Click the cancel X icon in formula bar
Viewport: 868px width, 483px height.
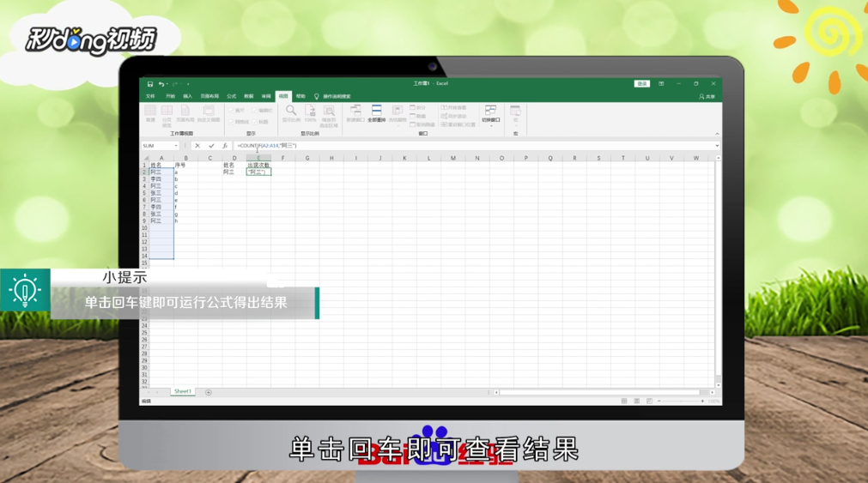coord(197,146)
